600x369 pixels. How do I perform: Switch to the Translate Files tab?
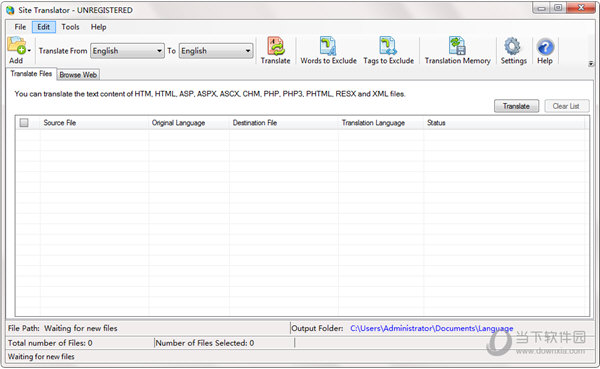[x=31, y=73]
